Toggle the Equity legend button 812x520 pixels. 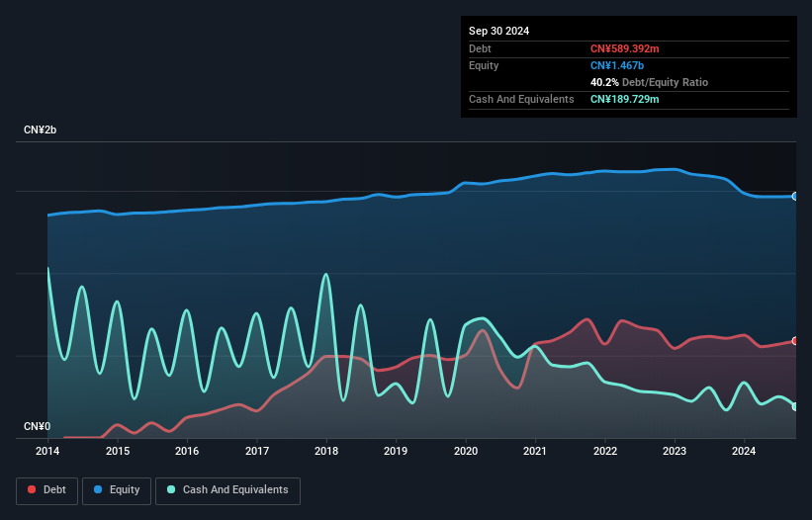click(118, 490)
